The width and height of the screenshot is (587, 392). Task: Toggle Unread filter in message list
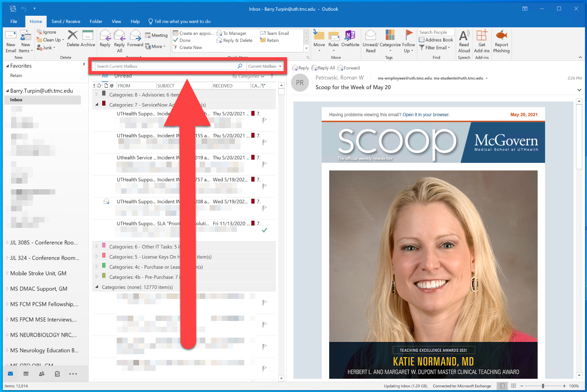(123, 76)
